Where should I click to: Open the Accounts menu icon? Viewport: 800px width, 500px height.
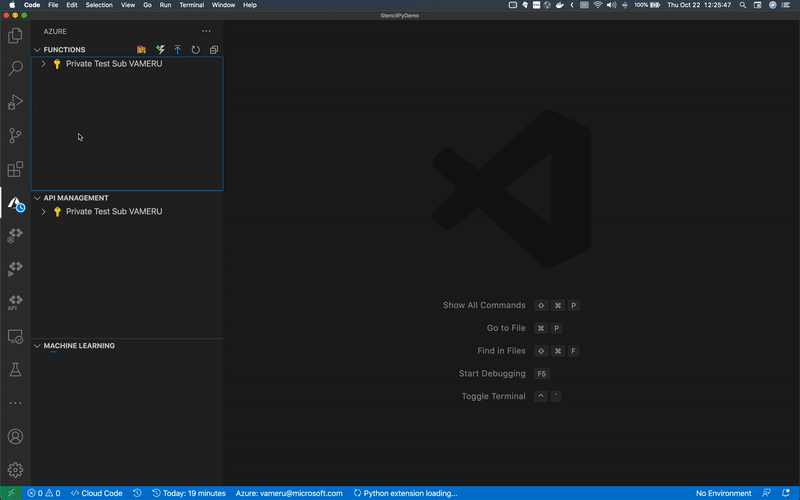click(x=15, y=437)
